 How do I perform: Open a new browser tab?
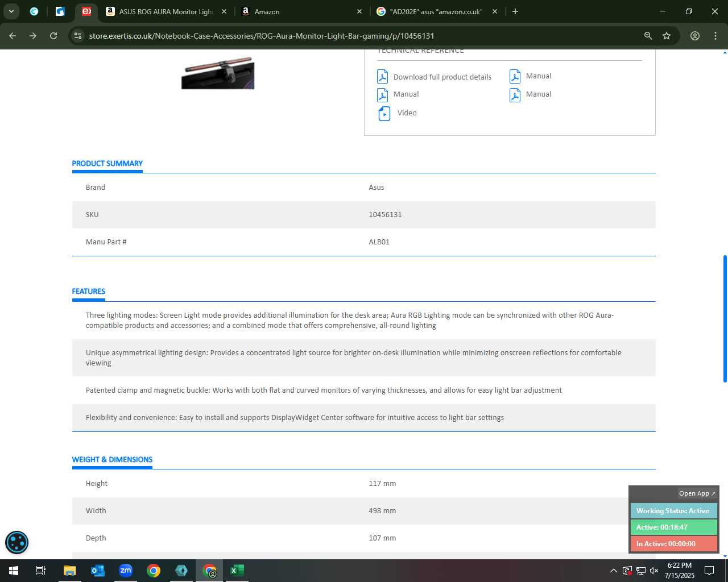point(515,11)
